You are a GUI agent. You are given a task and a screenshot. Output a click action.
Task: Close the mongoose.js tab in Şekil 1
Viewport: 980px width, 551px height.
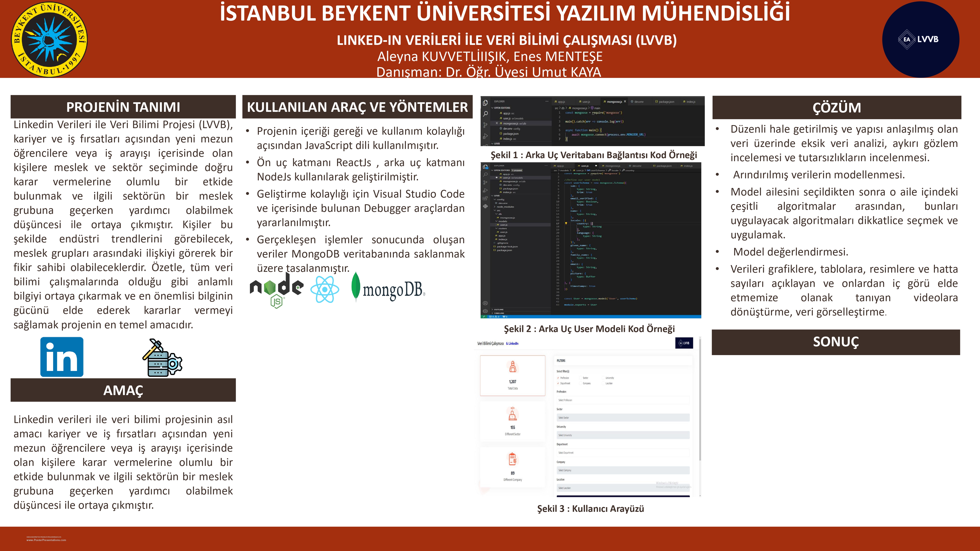(x=625, y=102)
